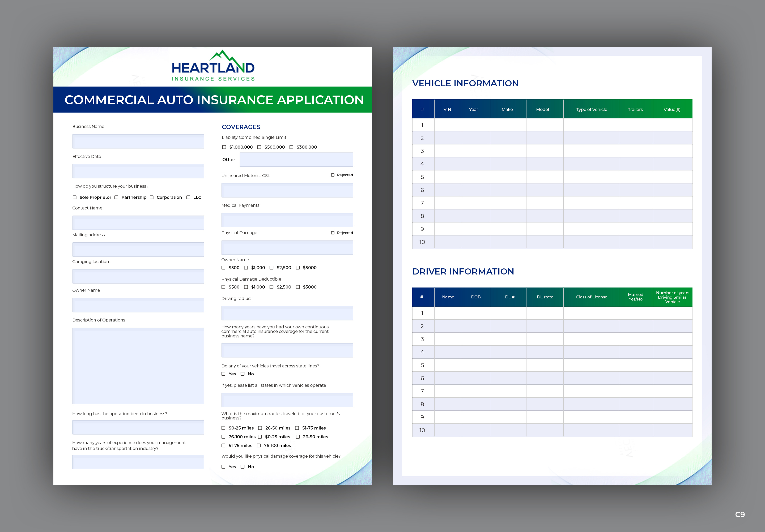This screenshot has height=532, width=765.
Task: Mark Uninsured Motorist CSL as Rejected
Action: click(333, 175)
